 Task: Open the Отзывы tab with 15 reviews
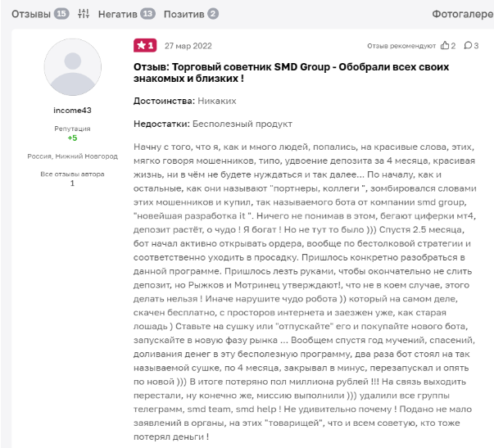coord(40,14)
